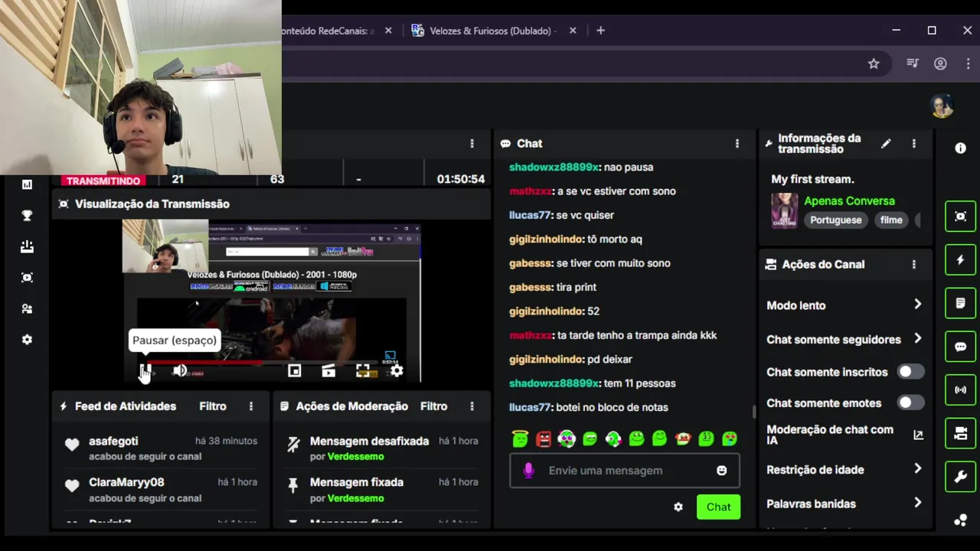Pause the video in the stream preview
The image size is (980, 551).
145,371
